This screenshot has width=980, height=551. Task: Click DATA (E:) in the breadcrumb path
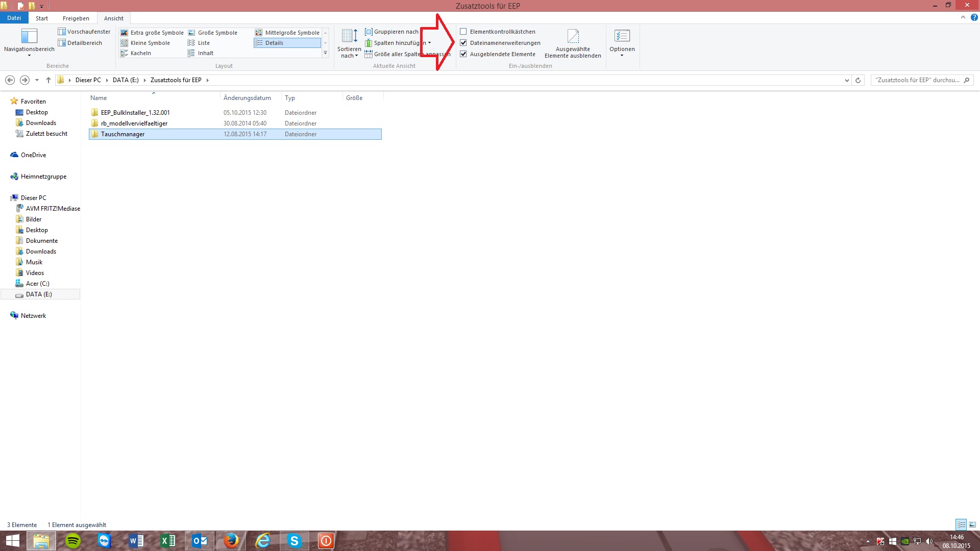[x=126, y=80]
